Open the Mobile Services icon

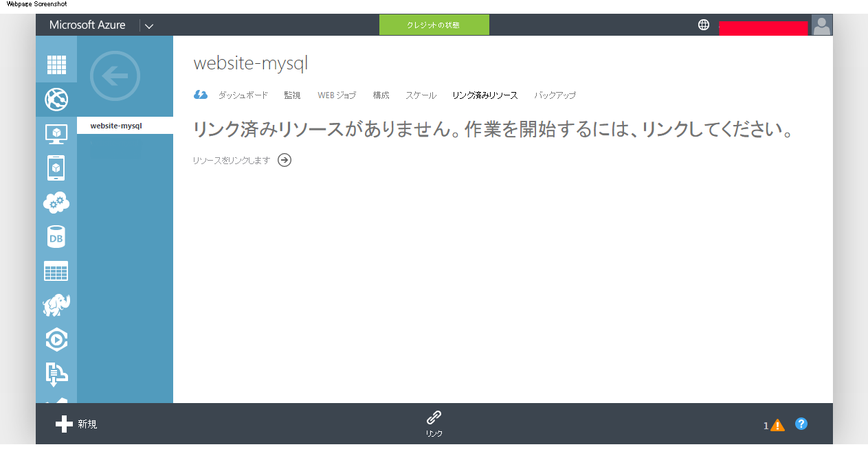click(x=56, y=168)
